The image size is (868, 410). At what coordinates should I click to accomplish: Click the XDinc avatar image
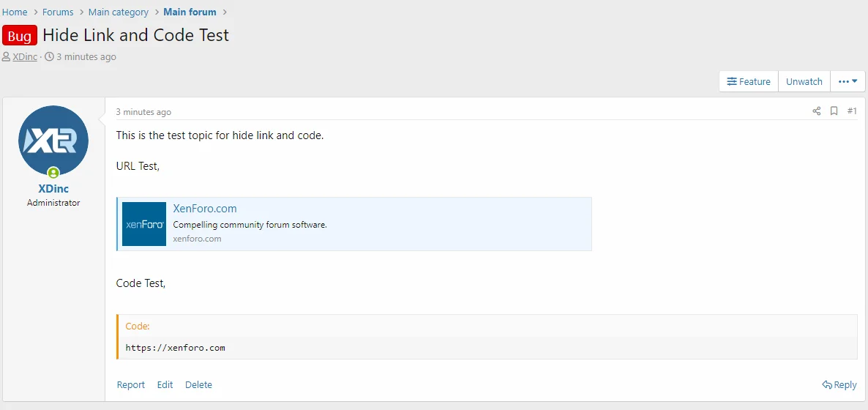click(53, 141)
